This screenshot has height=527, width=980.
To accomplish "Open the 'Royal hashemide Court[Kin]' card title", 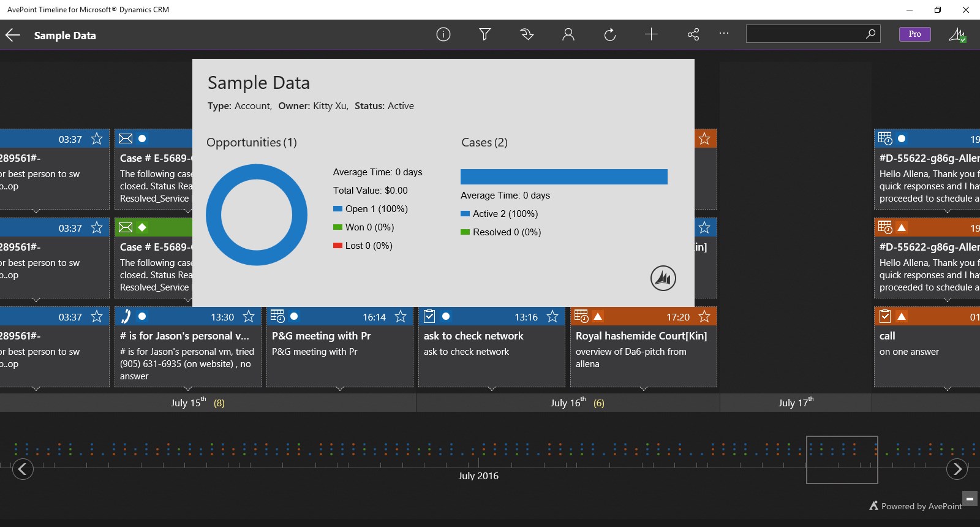I will click(641, 336).
